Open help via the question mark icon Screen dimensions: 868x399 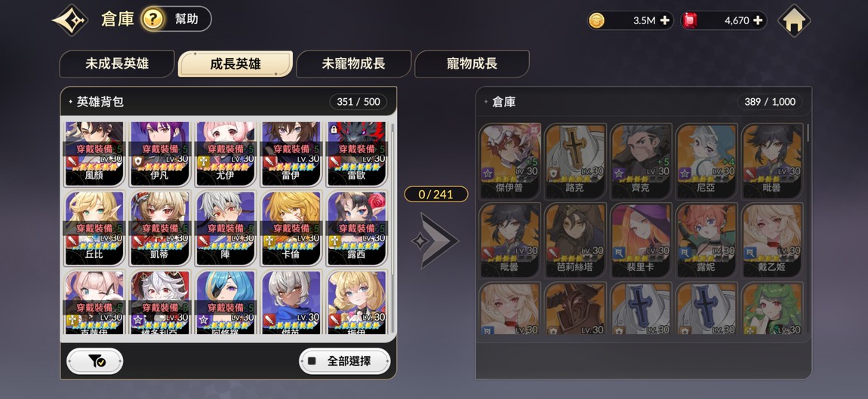152,20
